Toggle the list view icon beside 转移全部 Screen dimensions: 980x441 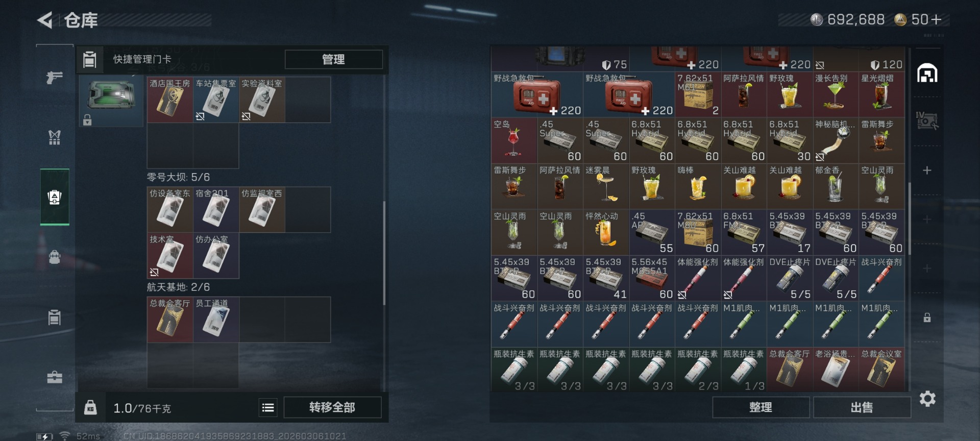268,407
